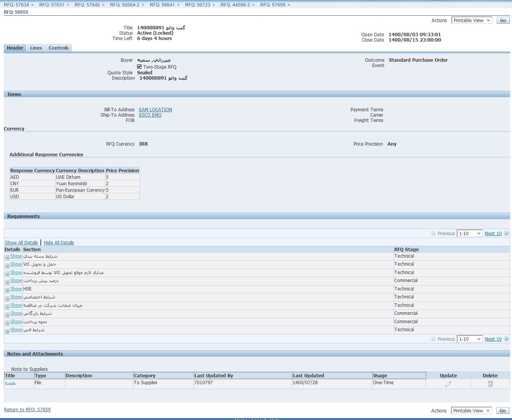Viewport: 512px width, 420px height.
Task: Open breadcrumb RFQ: 50564-2
Action: (x=125, y=5)
